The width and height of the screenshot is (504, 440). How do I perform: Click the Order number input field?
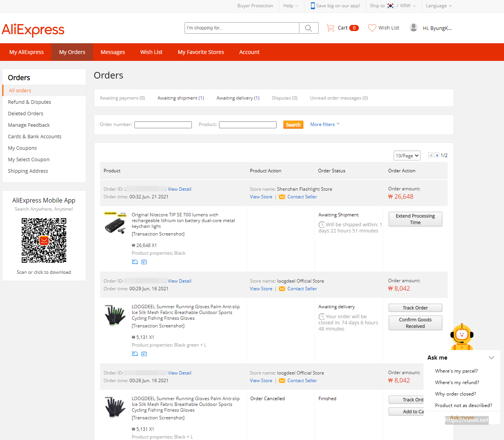[163, 125]
